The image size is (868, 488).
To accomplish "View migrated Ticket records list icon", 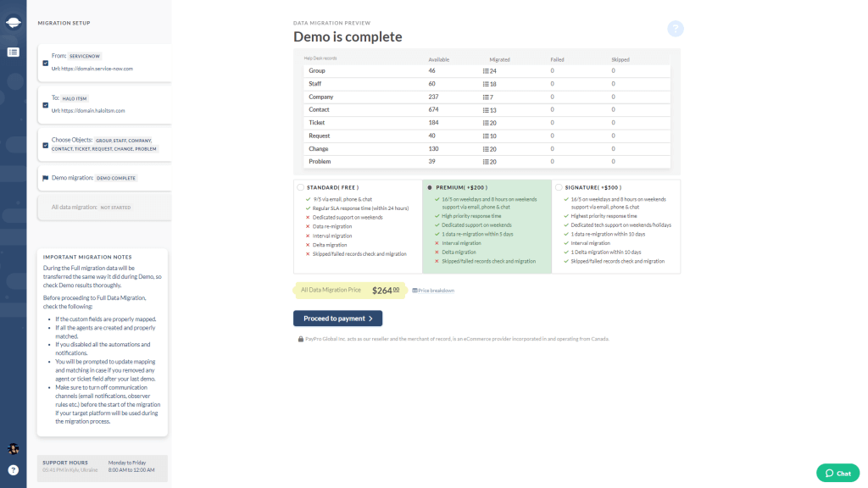I will (x=486, y=124).
